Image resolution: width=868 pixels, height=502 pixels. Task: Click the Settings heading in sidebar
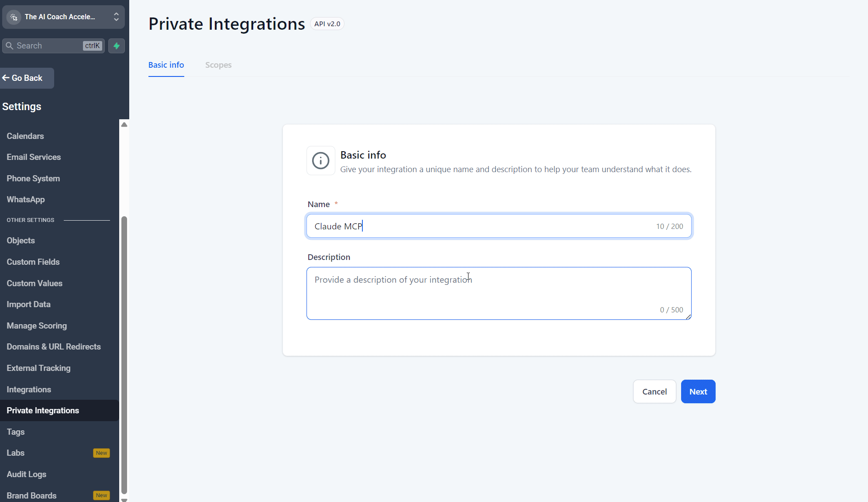coord(22,107)
